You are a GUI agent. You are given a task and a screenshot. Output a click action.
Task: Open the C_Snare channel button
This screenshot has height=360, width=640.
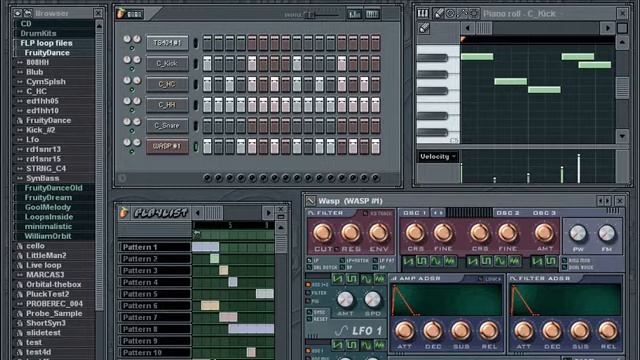(167, 126)
